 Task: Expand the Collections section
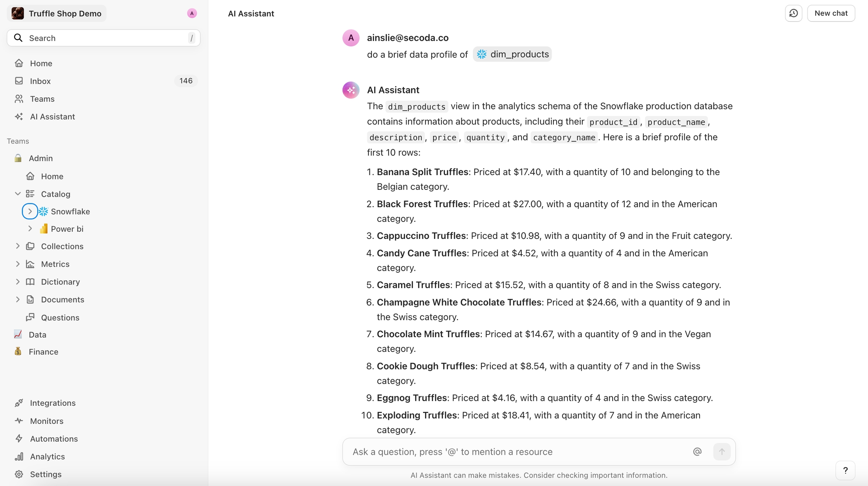(x=18, y=246)
